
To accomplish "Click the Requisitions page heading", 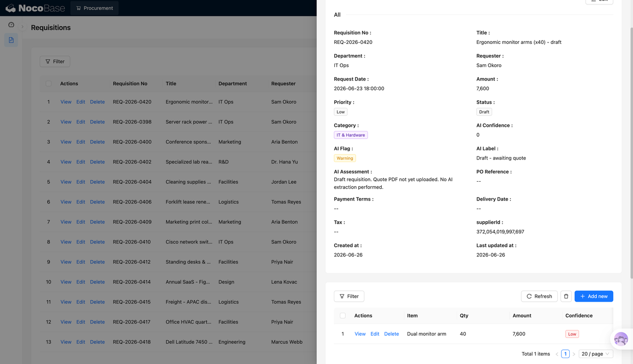I will click(51, 28).
